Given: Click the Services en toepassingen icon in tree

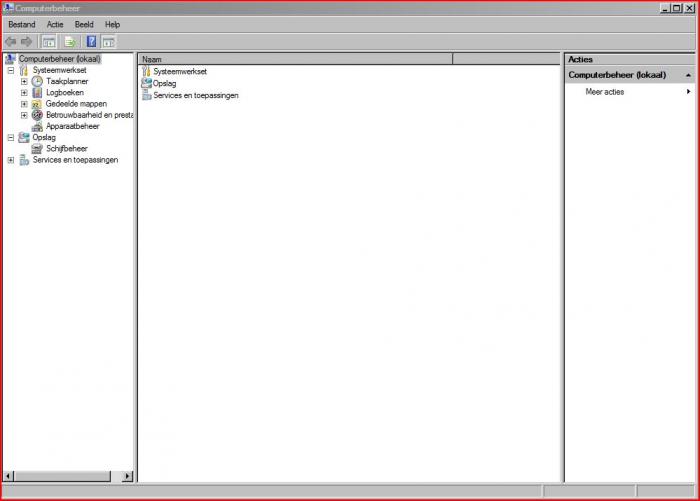Looking at the screenshot, I should point(24,160).
